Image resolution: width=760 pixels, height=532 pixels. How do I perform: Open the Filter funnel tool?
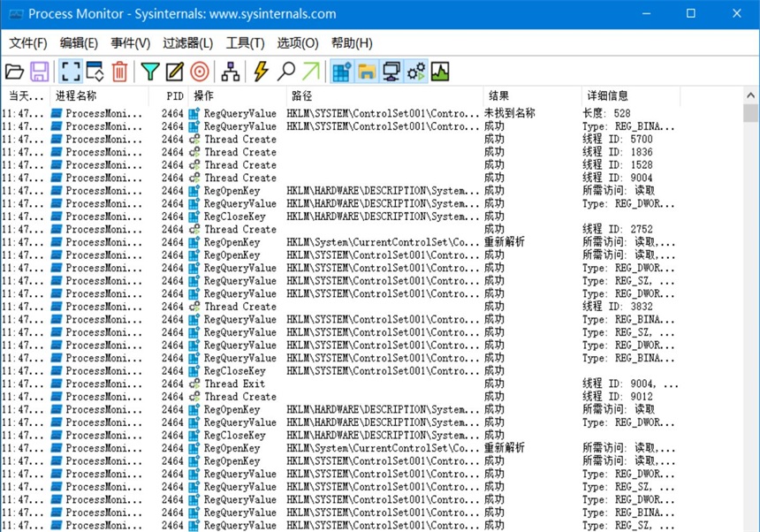pyautogui.click(x=149, y=72)
